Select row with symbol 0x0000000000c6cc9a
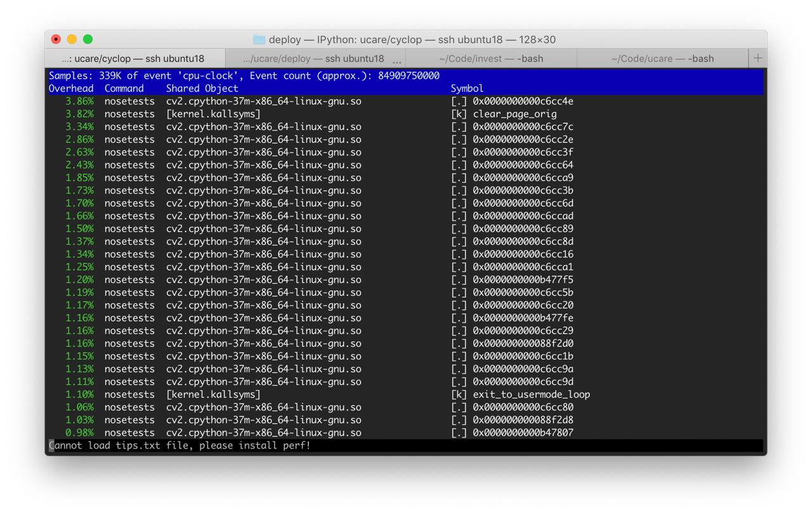The width and height of the screenshot is (812, 515). point(406,368)
